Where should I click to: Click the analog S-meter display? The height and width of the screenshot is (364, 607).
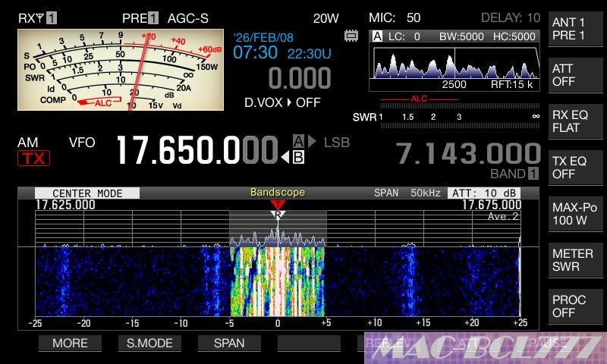point(121,70)
